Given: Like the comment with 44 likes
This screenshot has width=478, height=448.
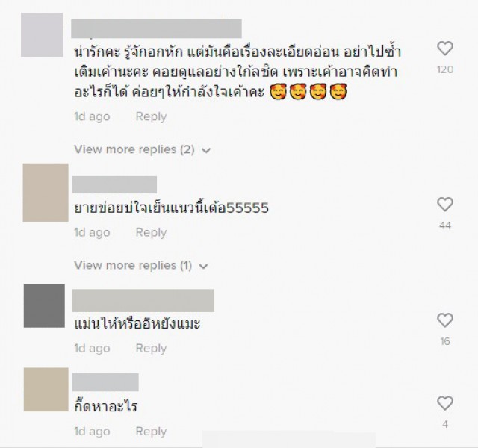Looking at the screenshot, I should click(445, 204).
